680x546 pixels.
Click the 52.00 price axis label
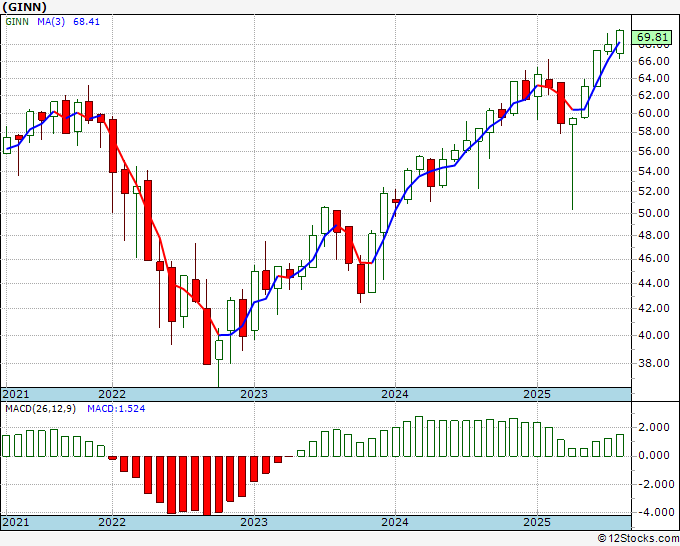click(654, 191)
